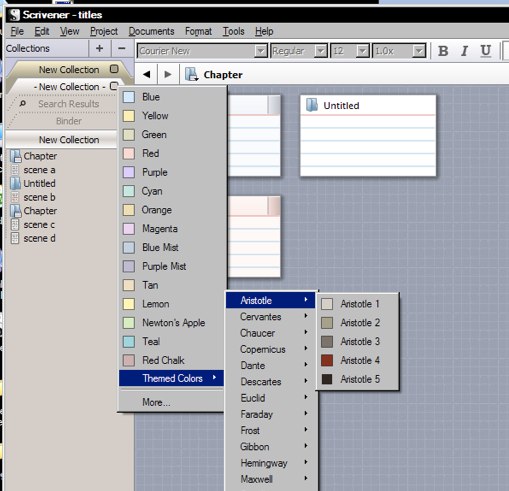Click the Chapter folder icon in header
Viewport: 509px width, 491px height.
[x=192, y=74]
